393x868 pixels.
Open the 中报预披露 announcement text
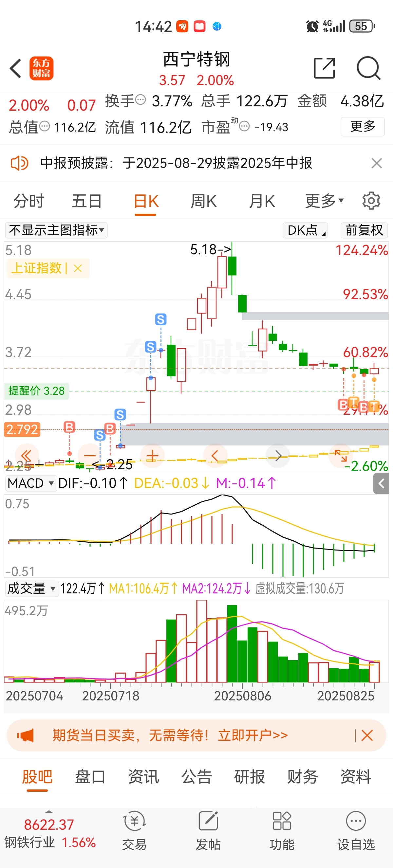pos(176,163)
